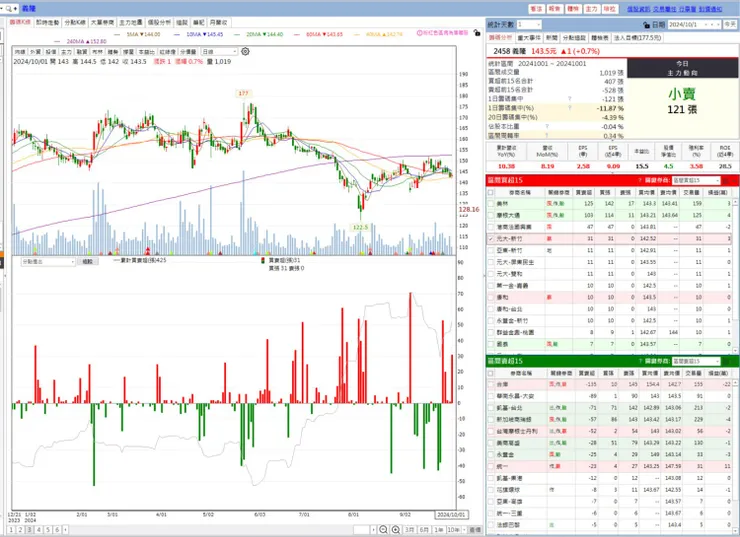Toggle the 外資 indicator button on the chart toolbar
Screen dimensions: 740x537
tap(35, 51)
